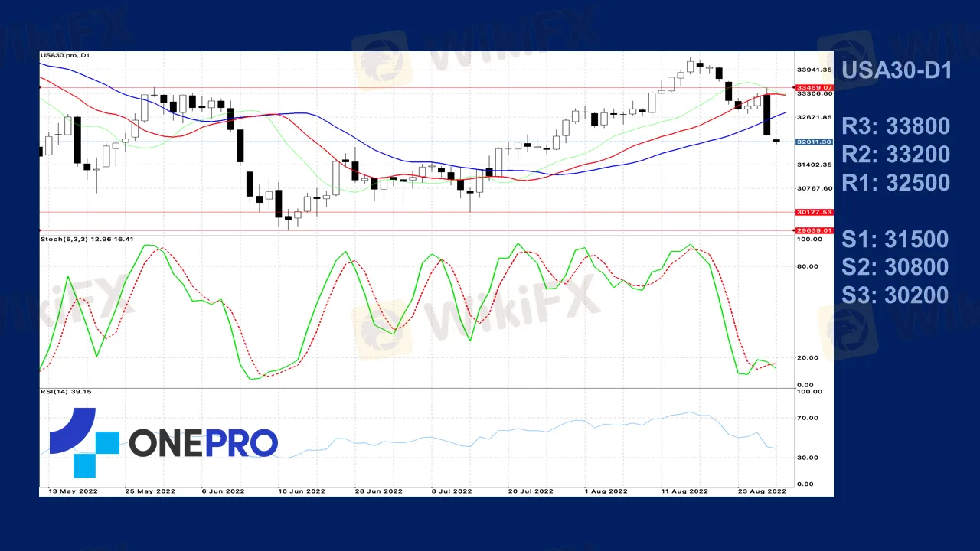
Task: Click the 30767.60 price axis label
Action: pos(813,188)
